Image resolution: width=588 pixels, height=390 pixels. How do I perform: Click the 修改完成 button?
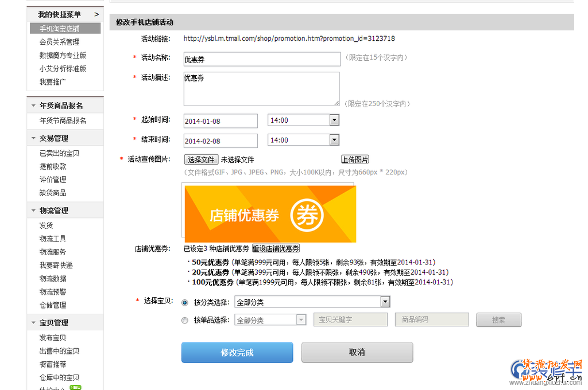pyautogui.click(x=237, y=352)
